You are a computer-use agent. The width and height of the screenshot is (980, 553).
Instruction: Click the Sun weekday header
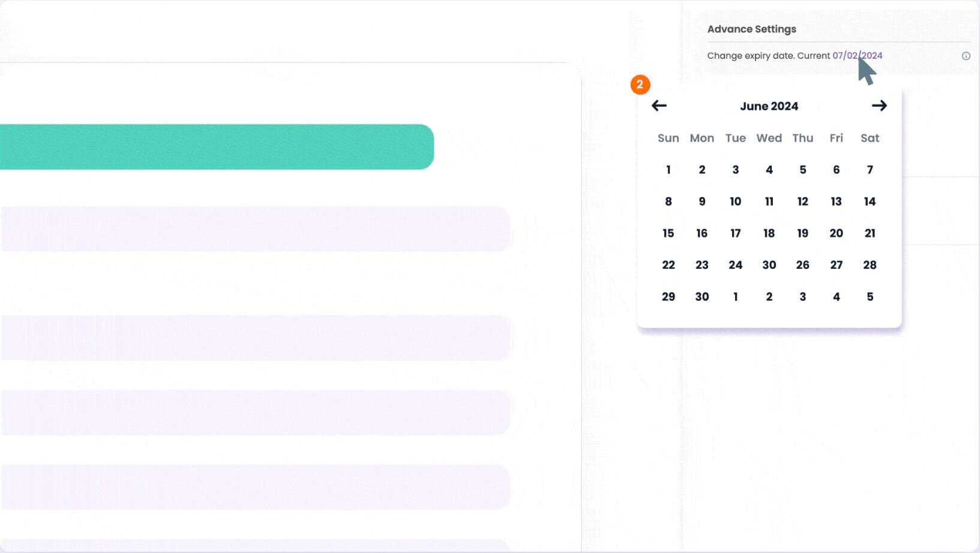(668, 138)
